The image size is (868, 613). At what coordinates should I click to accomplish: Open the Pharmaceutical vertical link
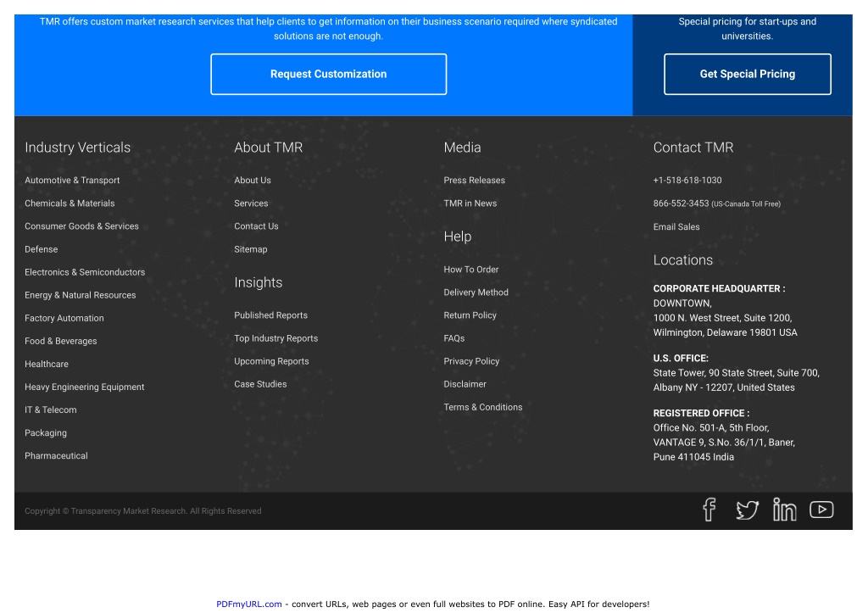(57, 456)
